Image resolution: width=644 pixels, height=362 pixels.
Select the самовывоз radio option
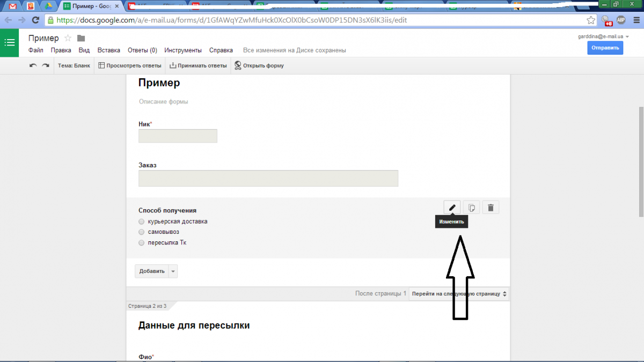141,232
